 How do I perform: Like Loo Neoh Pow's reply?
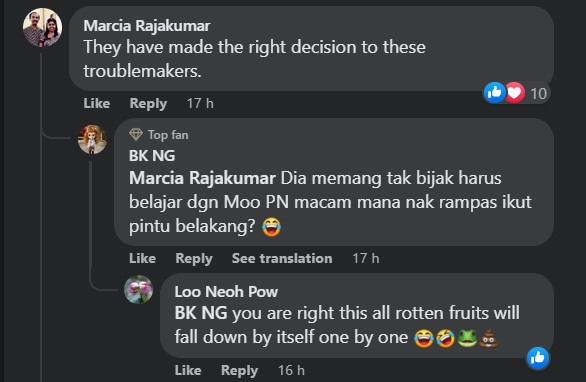coord(188,370)
